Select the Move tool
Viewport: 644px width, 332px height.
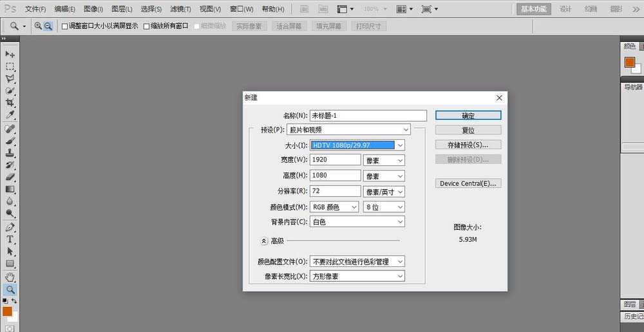click(x=10, y=54)
